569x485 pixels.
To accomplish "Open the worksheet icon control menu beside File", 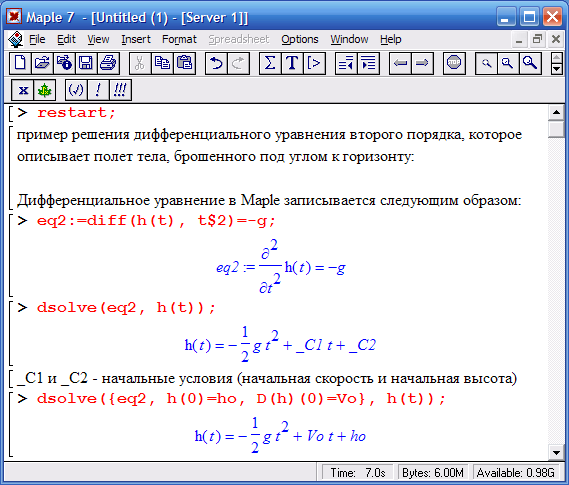I will pyautogui.click(x=16, y=39).
